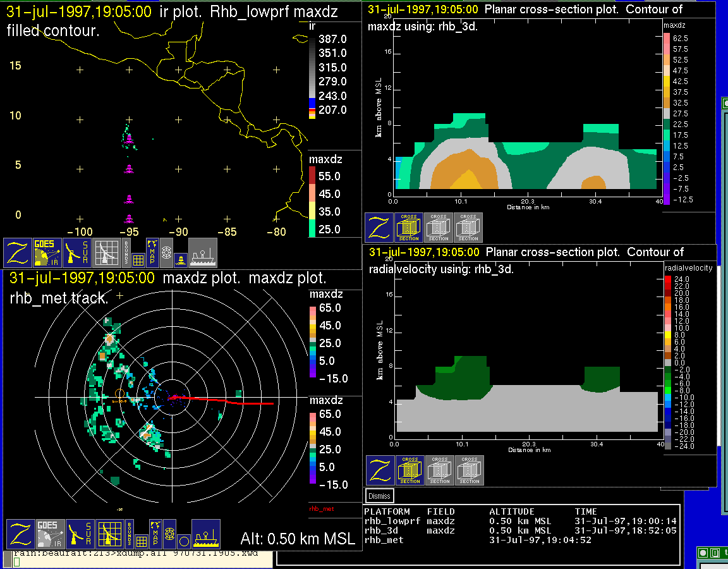
Task: Click the Z icon in radialvelocity cross-section window
Action: point(380,470)
